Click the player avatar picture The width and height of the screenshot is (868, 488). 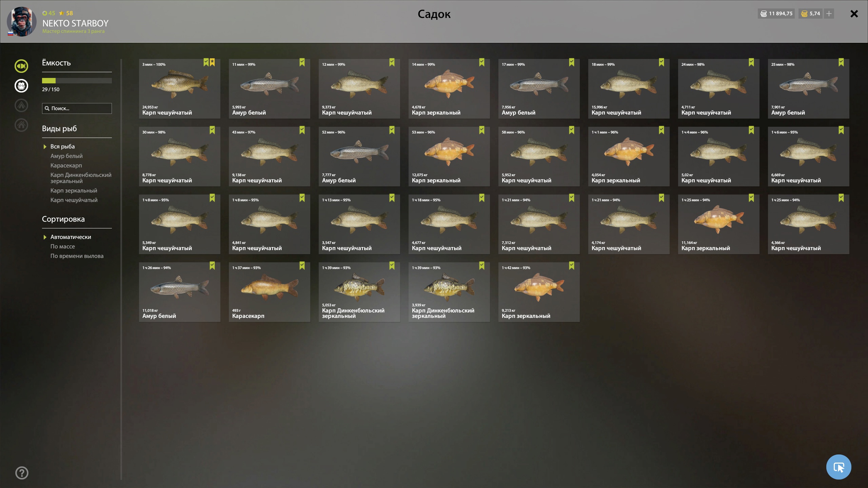pyautogui.click(x=22, y=21)
